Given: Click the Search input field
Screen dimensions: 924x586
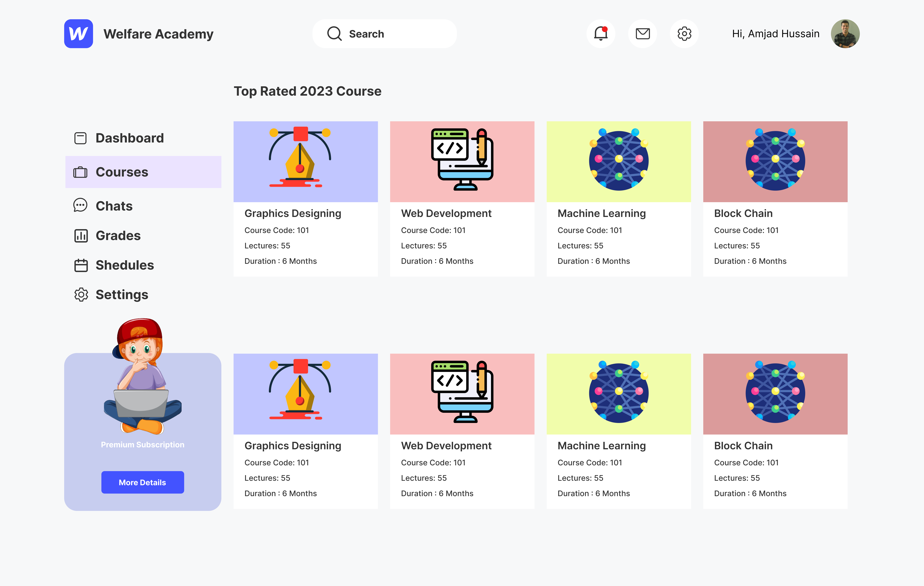Looking at the screenshot, I should coord(385,34).
